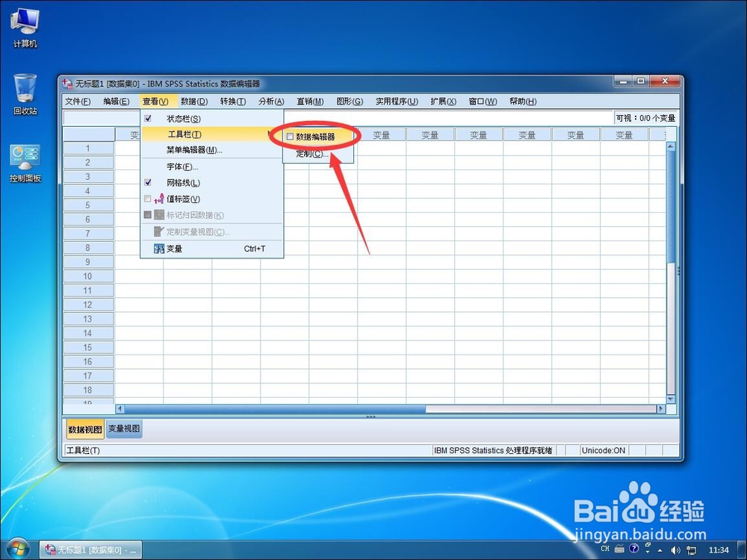Select 变量 Ctrl+T menu entry
Screen dimensions: 747x560
[x=212, y=249]
